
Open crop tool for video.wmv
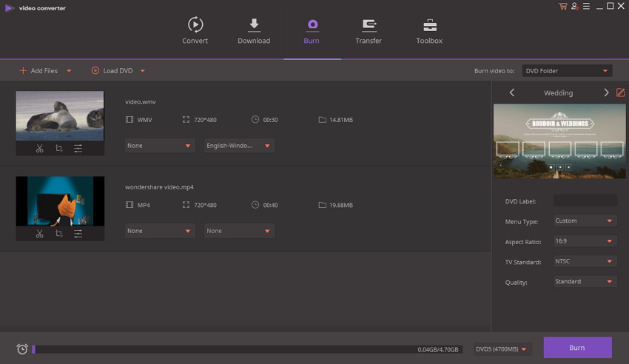coord(58,149)
